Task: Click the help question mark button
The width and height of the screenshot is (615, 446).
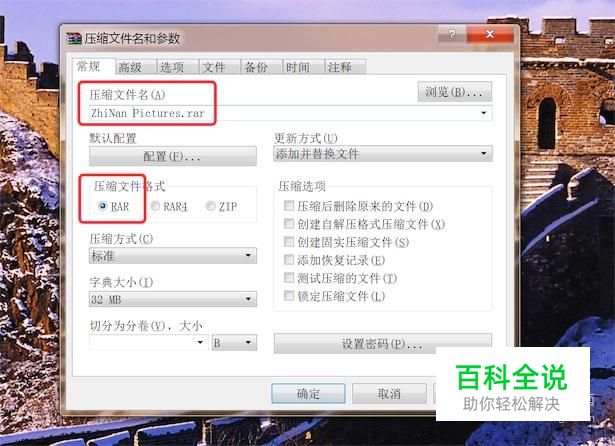Action: tap(452, 35)
